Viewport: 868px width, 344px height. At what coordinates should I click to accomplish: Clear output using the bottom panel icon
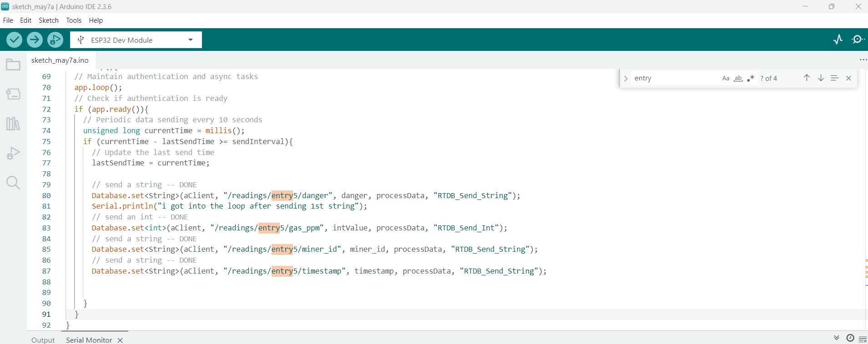[863, 339]
